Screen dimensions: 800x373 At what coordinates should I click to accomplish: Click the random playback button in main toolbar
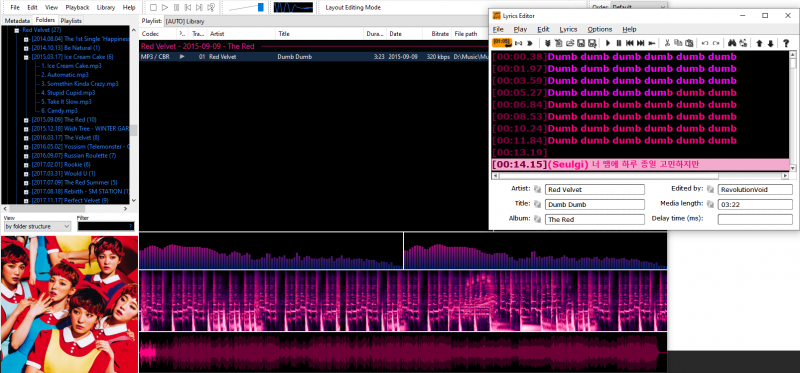211,8
